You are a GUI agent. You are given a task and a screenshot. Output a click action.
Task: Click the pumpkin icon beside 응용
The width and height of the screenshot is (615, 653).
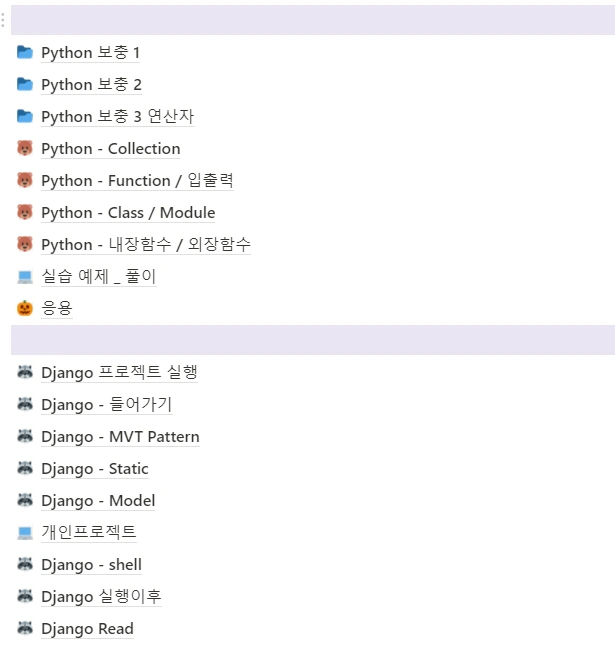25,308
